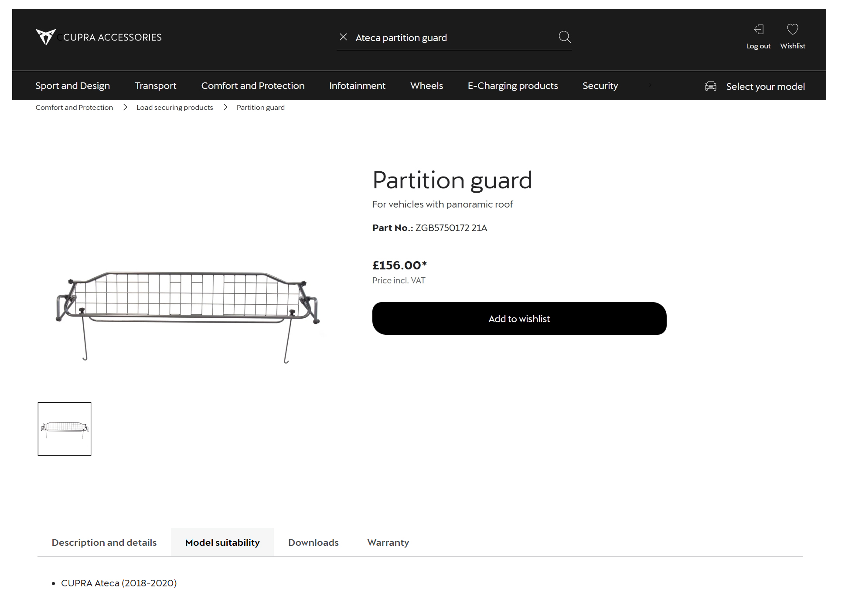Open Wishlist via heart icon
This screenshot has height=616, width=845.
[792, 29]
